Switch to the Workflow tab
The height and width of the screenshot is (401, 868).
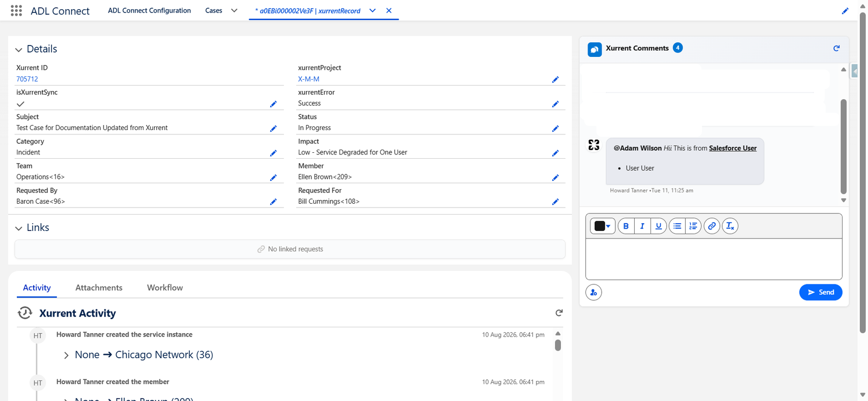(x=165, y=288)
